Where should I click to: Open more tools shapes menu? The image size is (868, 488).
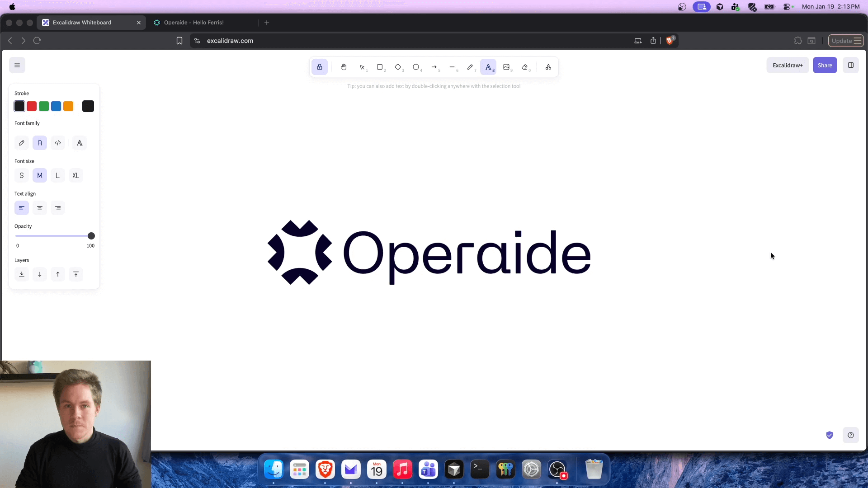[x=548, y=67]
